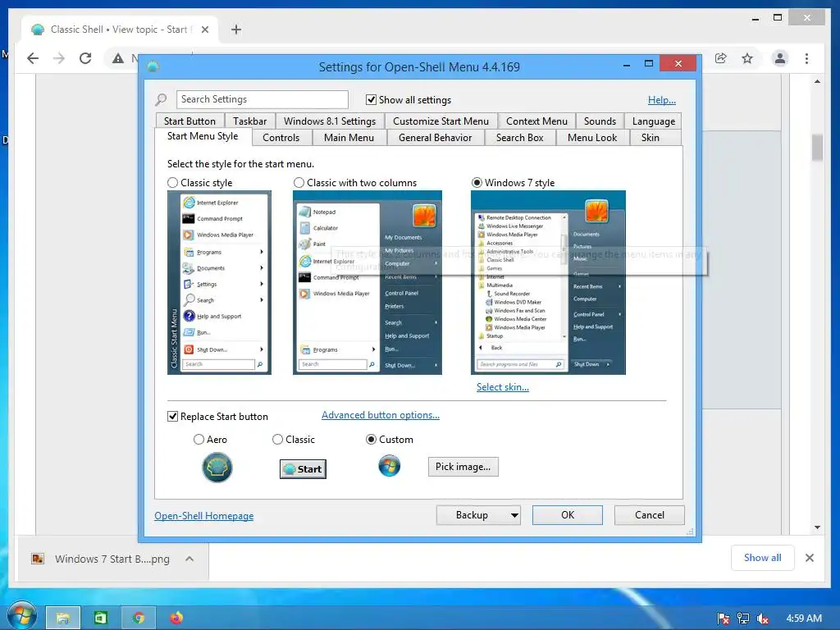The width and height of the screenshot is (840, 630).
Task: Open a new Chrome tab with plus icon
Action: coord(236,30)
